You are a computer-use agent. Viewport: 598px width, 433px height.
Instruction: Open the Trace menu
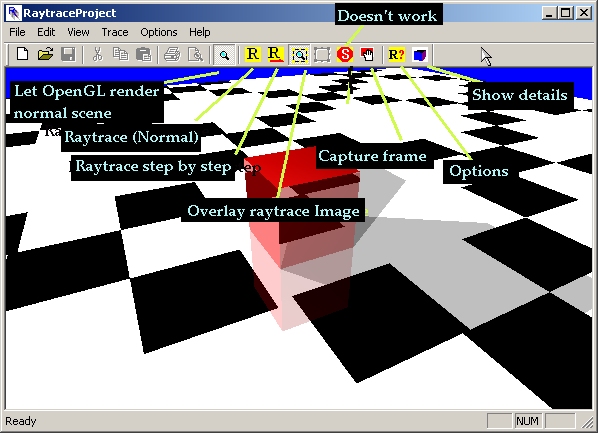115,32
